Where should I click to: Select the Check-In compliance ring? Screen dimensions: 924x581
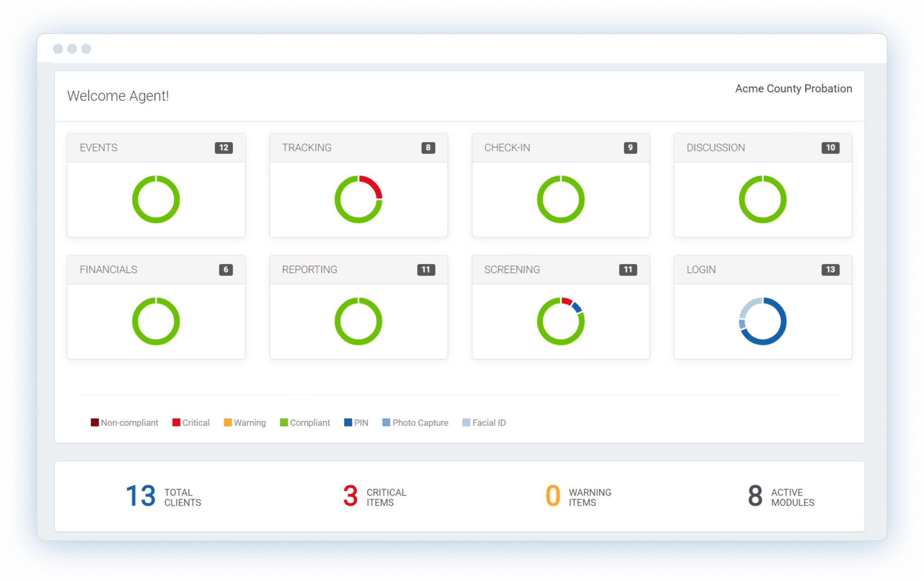pos(561,199)
